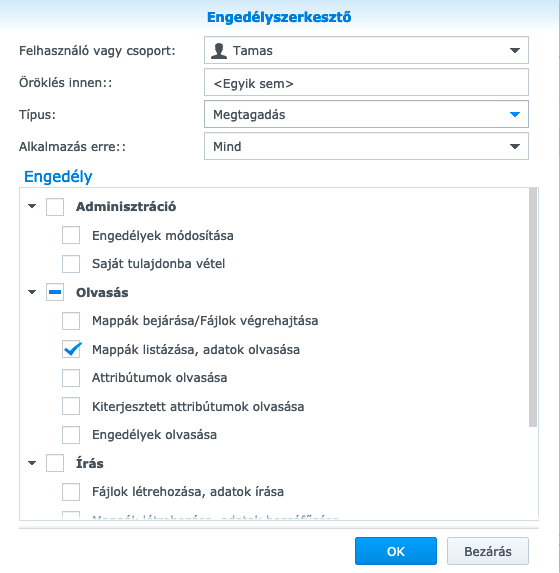
Task: Collapse the Olvasás tree section
Action: click(32, 292)
